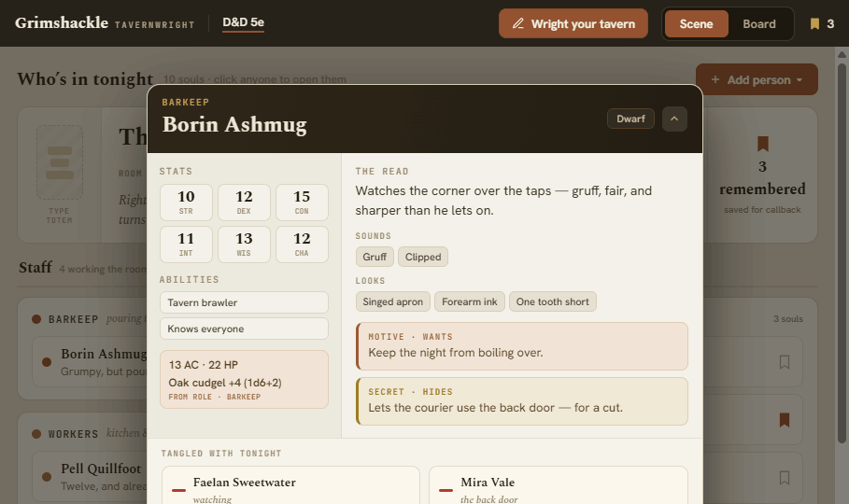Click the read text about watching the taps
This screenshot has height=504, width=849.
503,201
